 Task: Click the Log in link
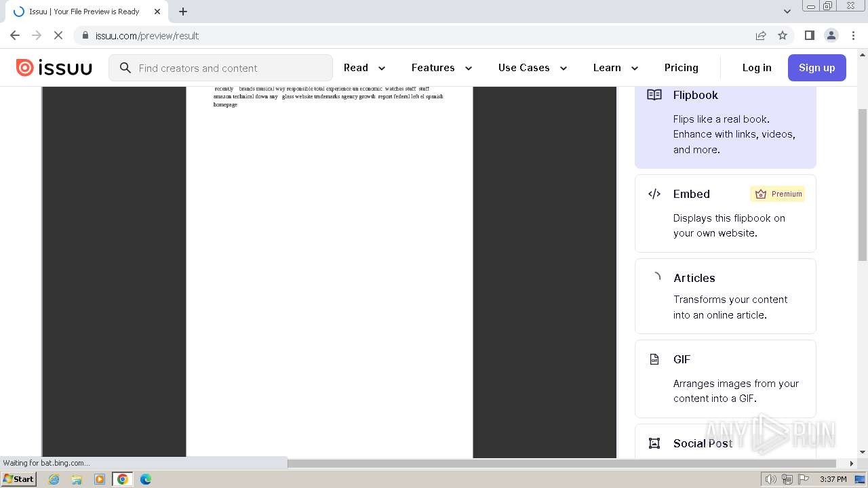(757, 68)
